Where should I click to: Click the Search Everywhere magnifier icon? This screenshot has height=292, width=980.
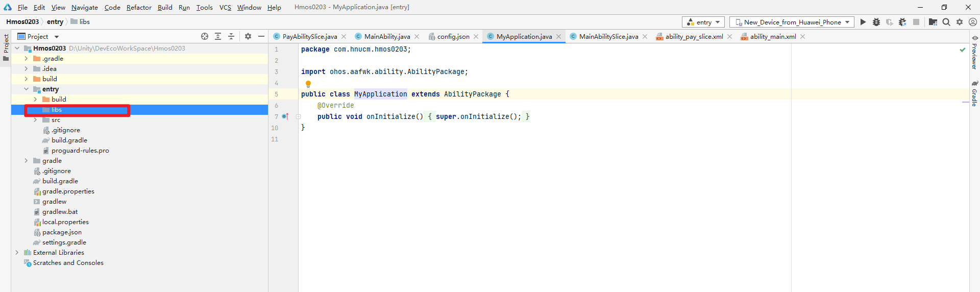click(x=946, y=22)
